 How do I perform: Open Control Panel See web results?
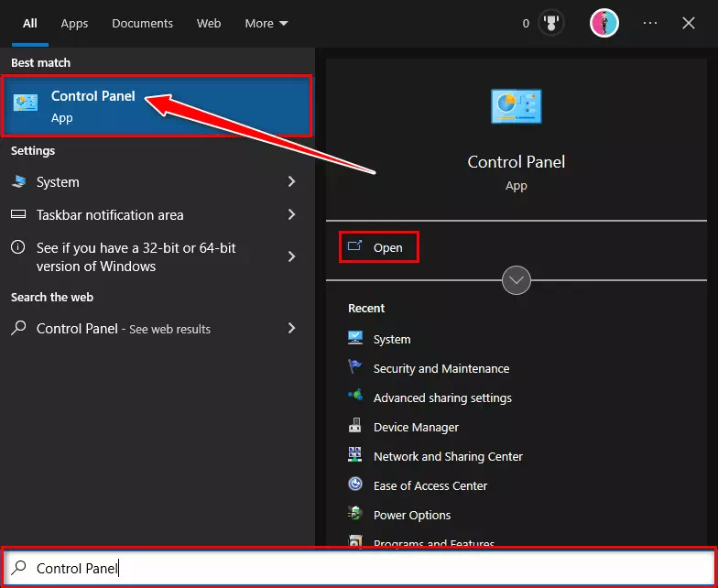tap(158, 328)
